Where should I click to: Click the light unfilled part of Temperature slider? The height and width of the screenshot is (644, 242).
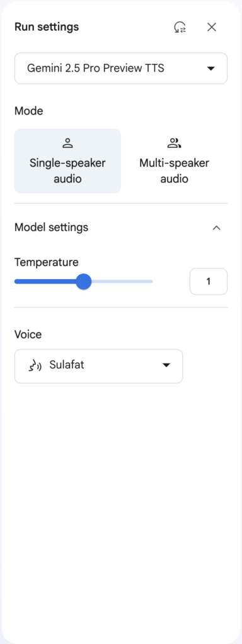pos(122,282)
